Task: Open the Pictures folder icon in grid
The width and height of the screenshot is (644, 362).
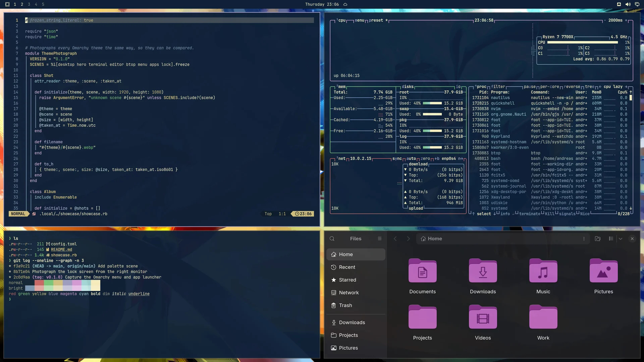Action: click(604, 271)
